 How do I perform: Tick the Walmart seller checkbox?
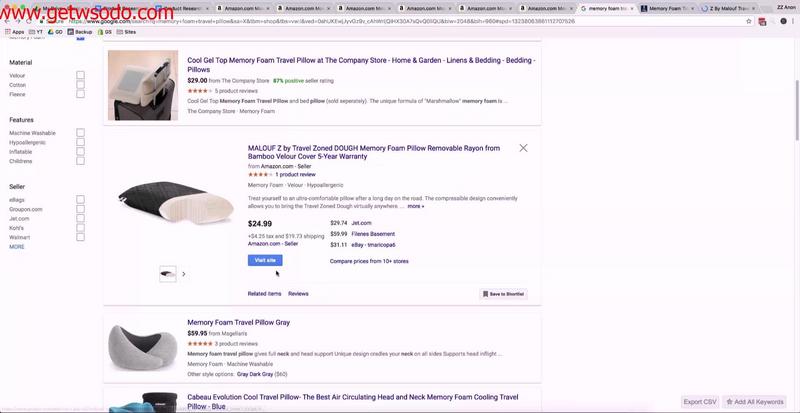pyautogui.click(x=80, y=237)
